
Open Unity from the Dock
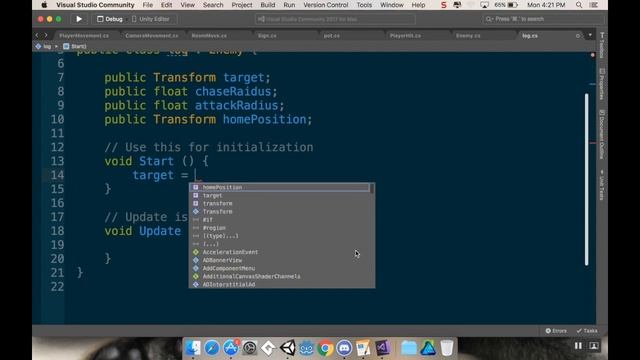[287, 348]
